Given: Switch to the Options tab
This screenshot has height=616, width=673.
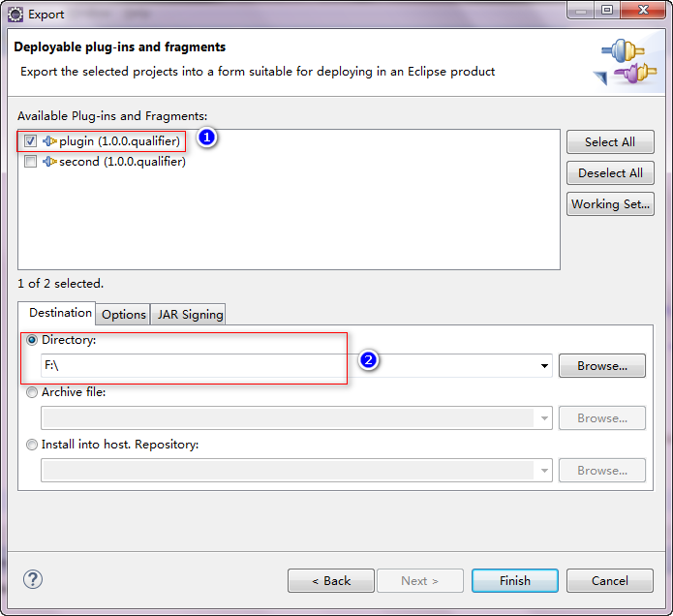Looking at the screenshot, I should (124, 315).
